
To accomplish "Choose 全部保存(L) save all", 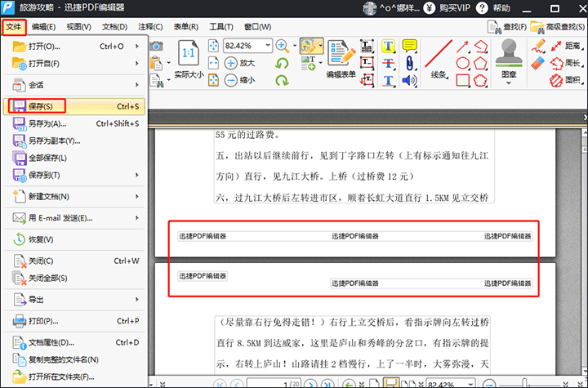I will tap(74, 158).
